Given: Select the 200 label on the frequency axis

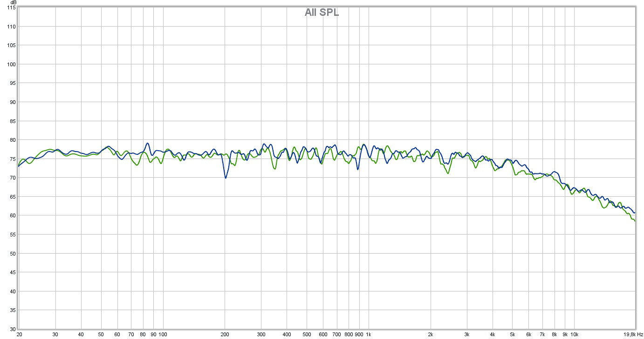Looking at the screenshot, I should pyautogui.click(x=225, y=334).
